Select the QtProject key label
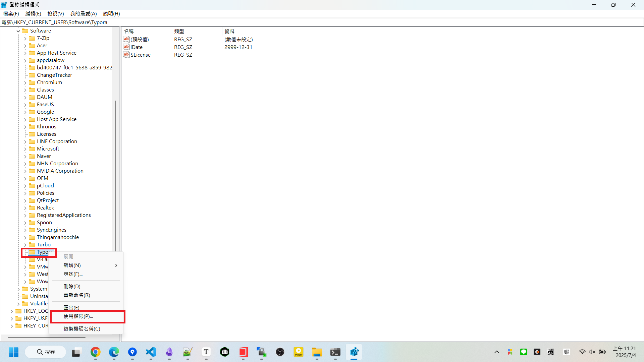 (x=48, y=200)
